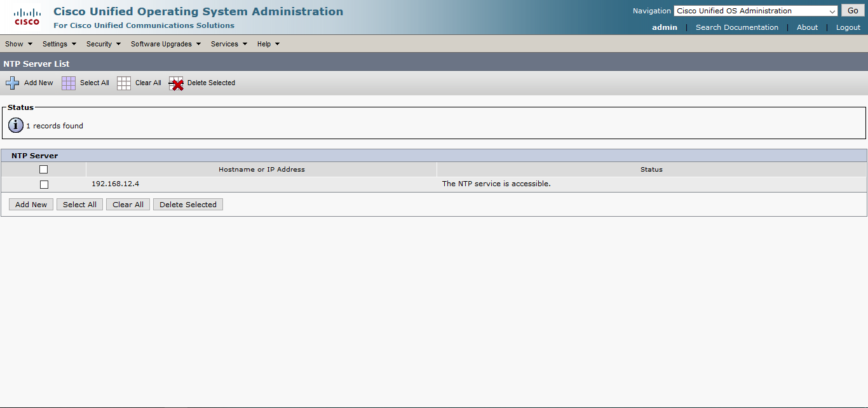Screen dimensions: 868x408
Task: Click the Add New button below the table
Action: 31,204
